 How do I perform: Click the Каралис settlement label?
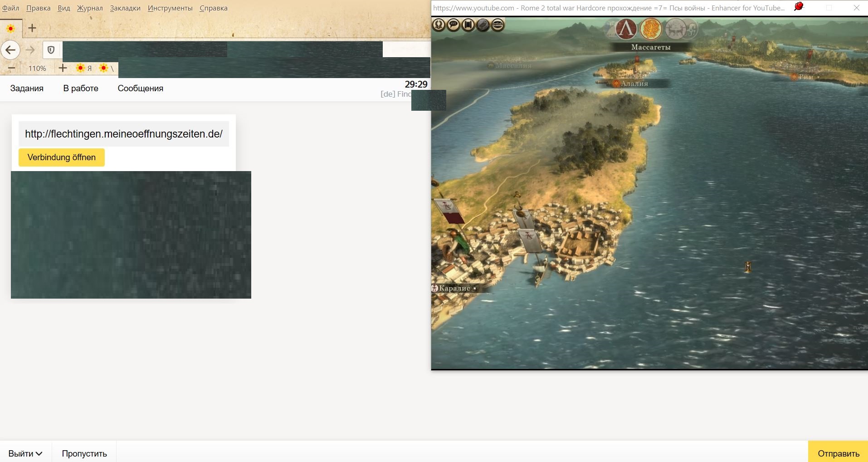click(454, 288)
